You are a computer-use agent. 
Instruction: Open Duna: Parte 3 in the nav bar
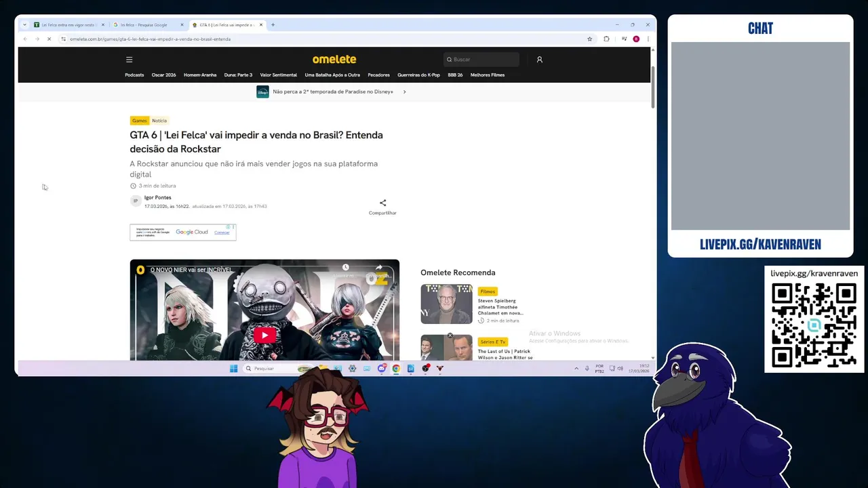tap(238, 75)
